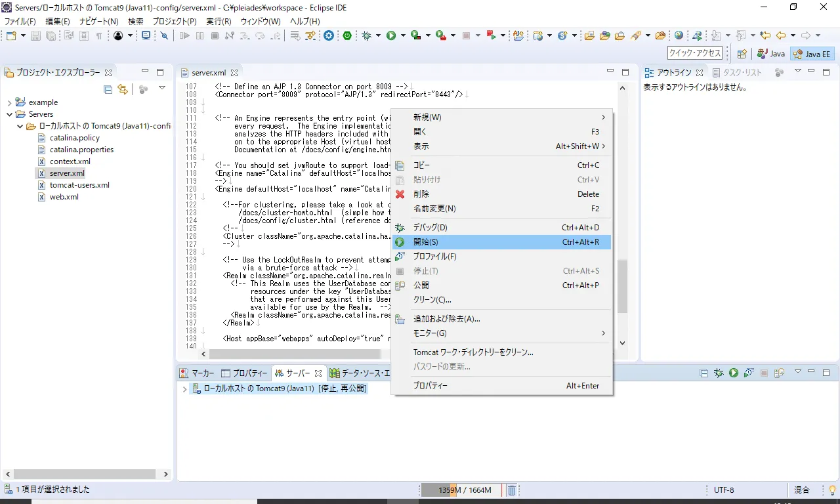Select 追加および除去(A)... entry
840x504 pixels.
click(x=502, y=319)
